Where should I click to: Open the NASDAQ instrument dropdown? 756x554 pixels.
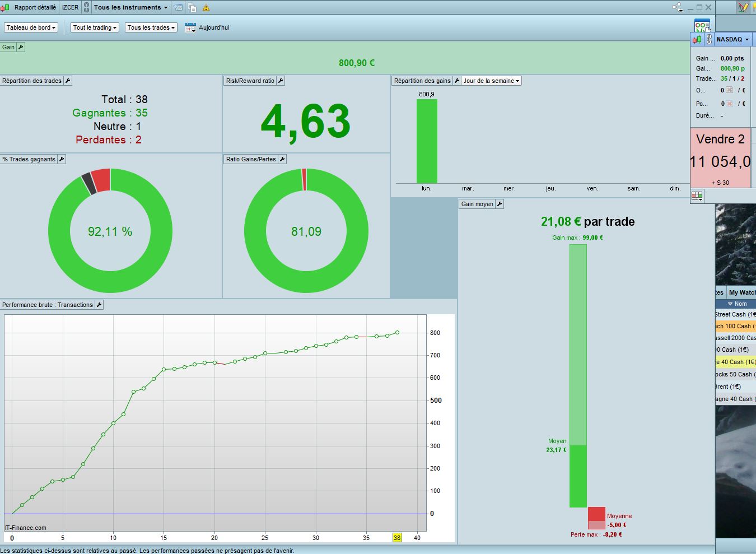[x=732, y=39]
